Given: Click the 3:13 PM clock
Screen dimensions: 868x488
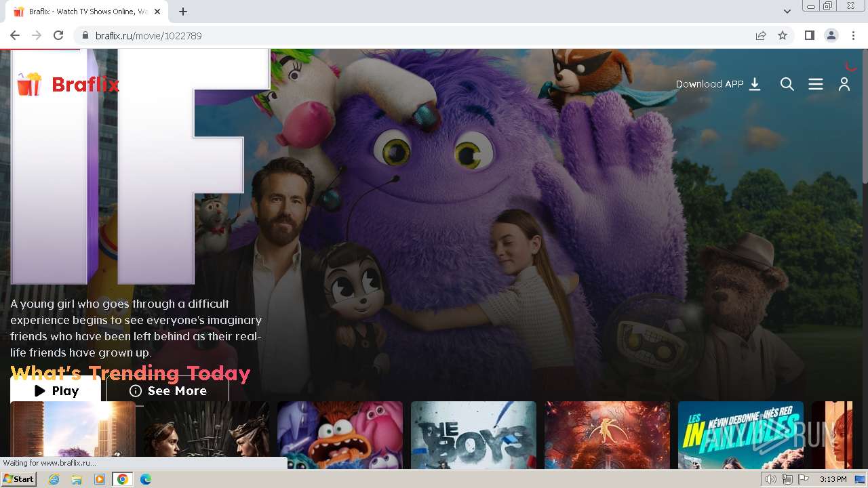Looking at the screenshot, I should pyautogui.click(x=833, y=479).
